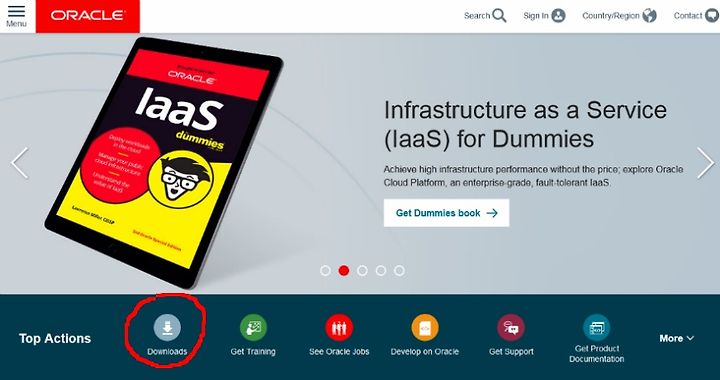Open the hamburger Menu icon

point(17,11)
